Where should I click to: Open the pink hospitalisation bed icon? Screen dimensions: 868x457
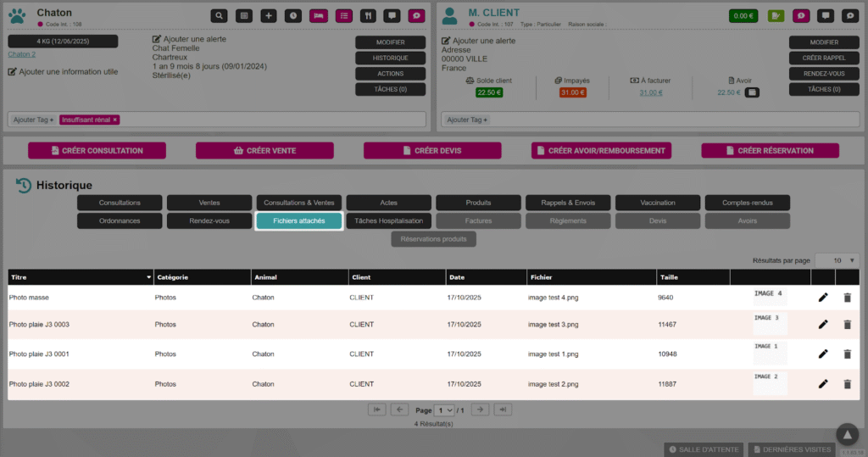pos(319,15)
